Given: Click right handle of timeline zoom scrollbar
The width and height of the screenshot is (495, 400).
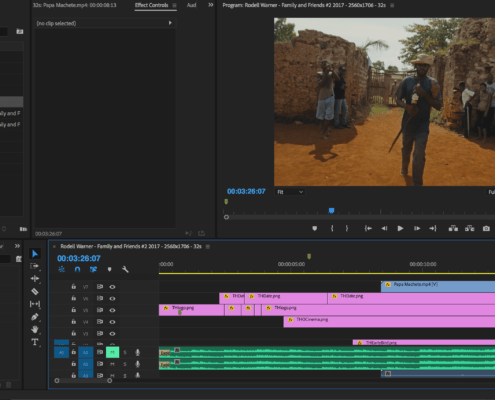Looking at the screenshot, I should [x=109, y=380].
